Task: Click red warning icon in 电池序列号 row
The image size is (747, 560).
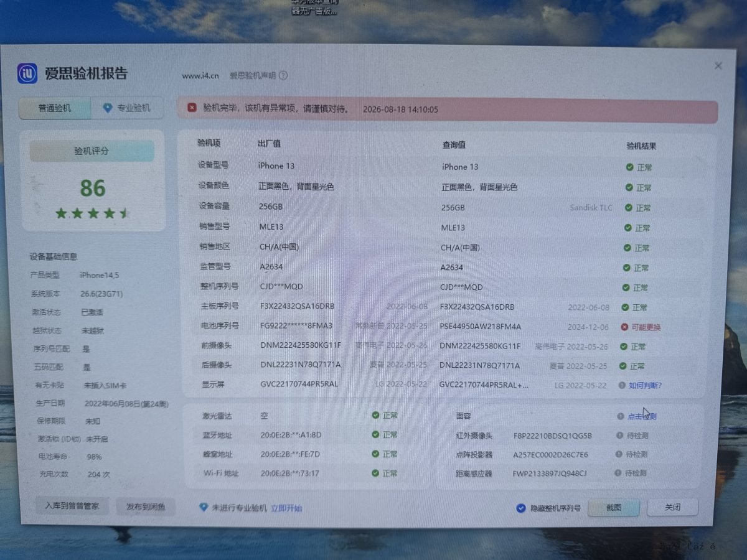Action: (624, 327)
